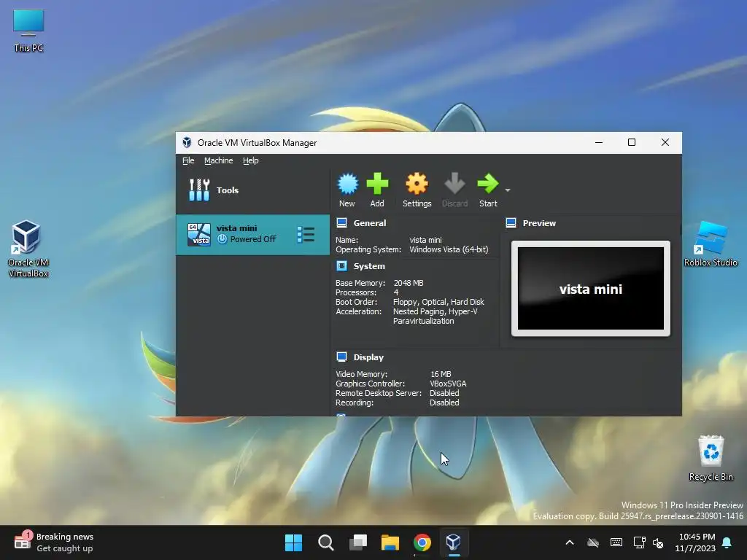The image size is (747, 560).
Task: Open taskbar Search magnifier
Action: [x=326, y=542]
